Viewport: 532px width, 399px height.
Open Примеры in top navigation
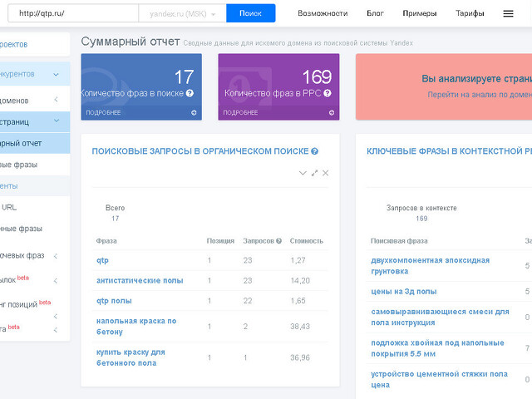tap(420, 13)
